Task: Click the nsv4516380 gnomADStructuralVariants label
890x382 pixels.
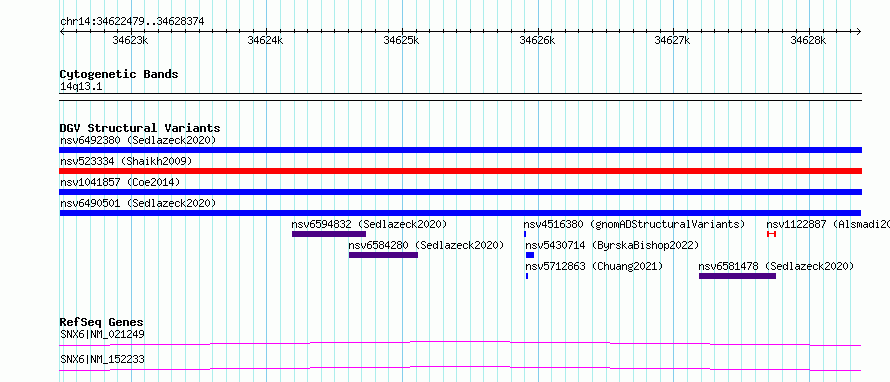Action: coord(634,224)
